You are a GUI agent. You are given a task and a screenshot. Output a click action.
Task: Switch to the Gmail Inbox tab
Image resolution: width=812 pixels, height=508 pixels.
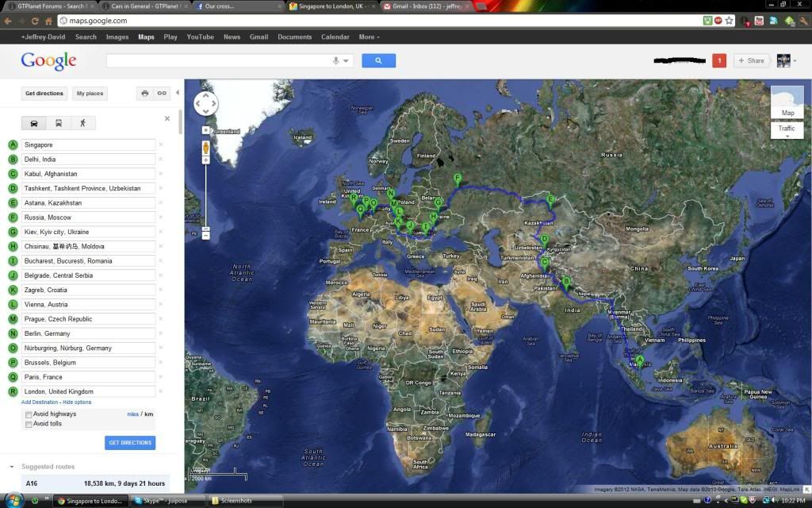(x=426, y=6)
